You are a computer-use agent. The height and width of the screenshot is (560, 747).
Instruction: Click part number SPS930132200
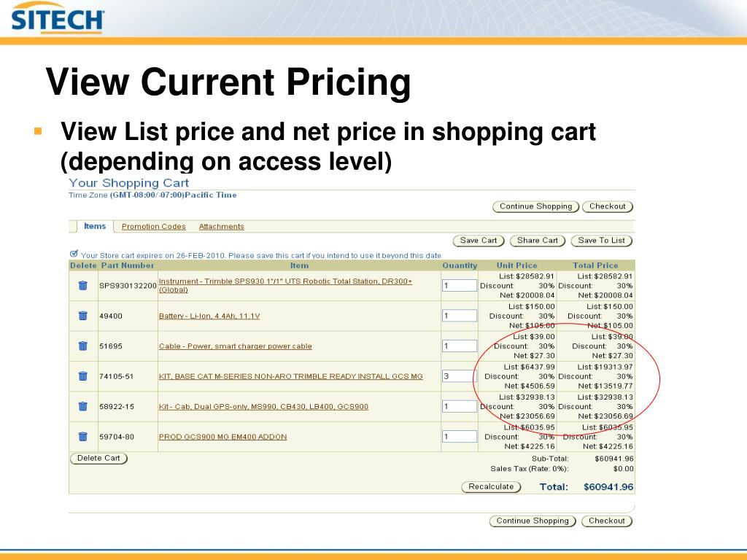point(128,286)
